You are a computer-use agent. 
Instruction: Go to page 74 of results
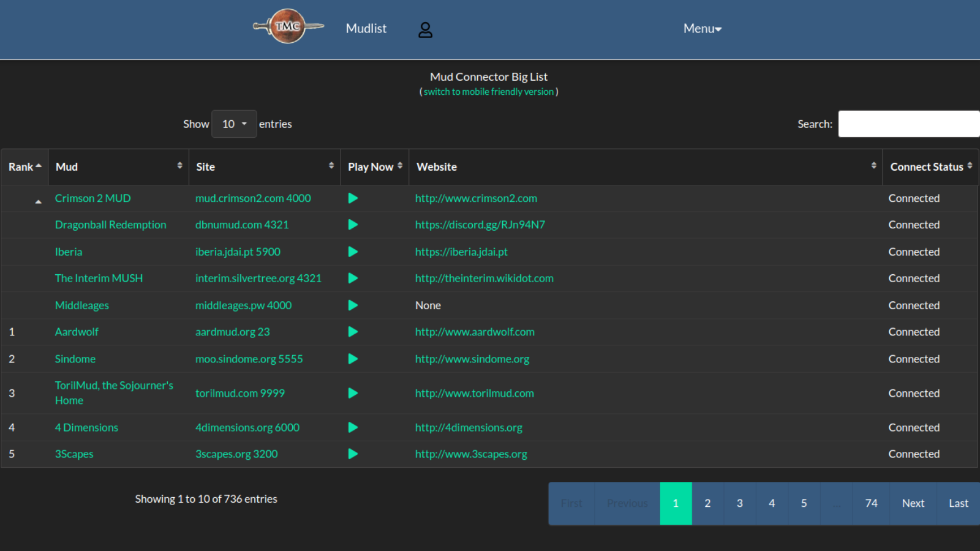point(871,503)
